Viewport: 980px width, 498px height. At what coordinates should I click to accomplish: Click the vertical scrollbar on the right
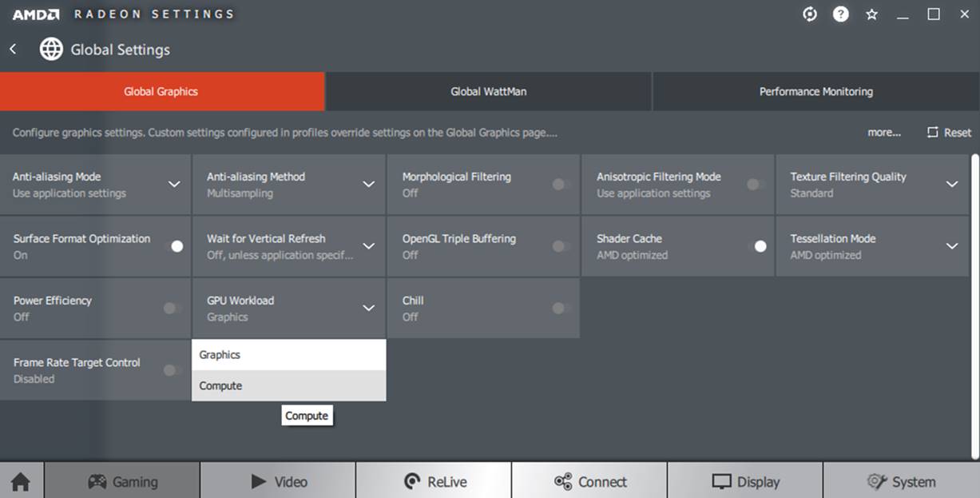pos(974,304)
